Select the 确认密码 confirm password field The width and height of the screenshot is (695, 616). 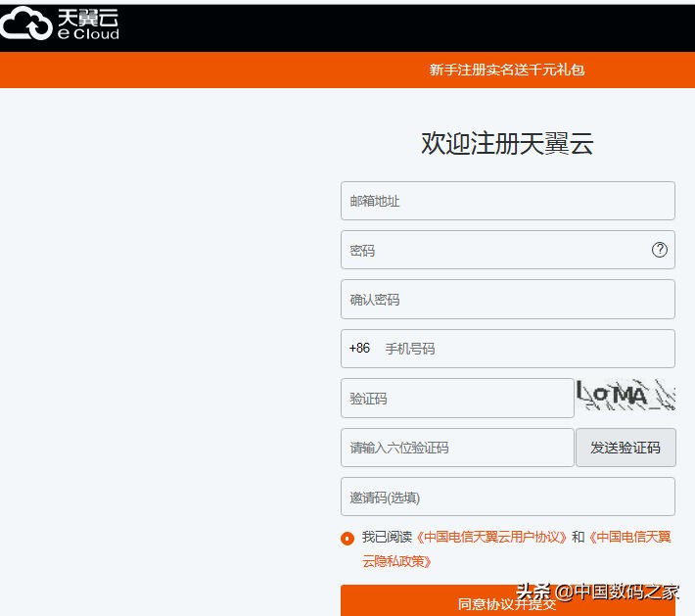tap(507, 300)
